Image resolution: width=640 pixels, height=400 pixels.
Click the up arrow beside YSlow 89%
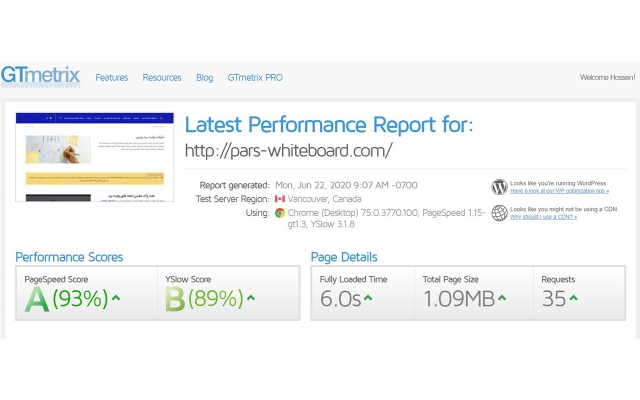pos(251,298)
